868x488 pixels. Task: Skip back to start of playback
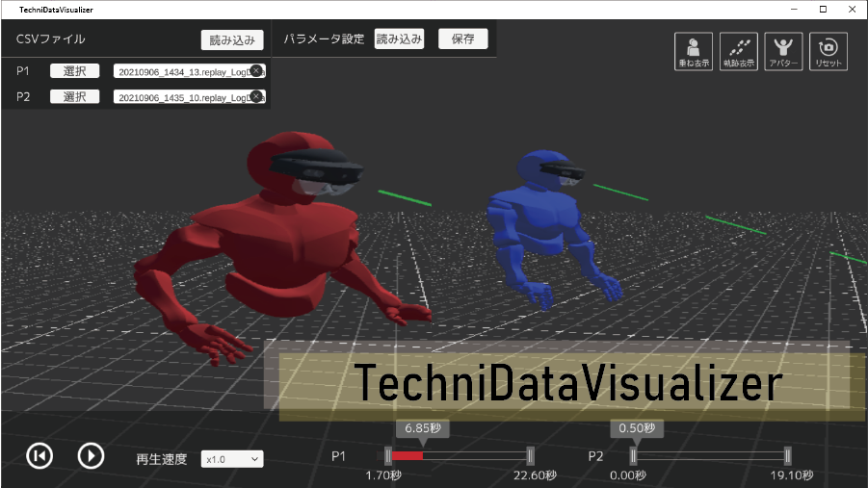(39, 456)
